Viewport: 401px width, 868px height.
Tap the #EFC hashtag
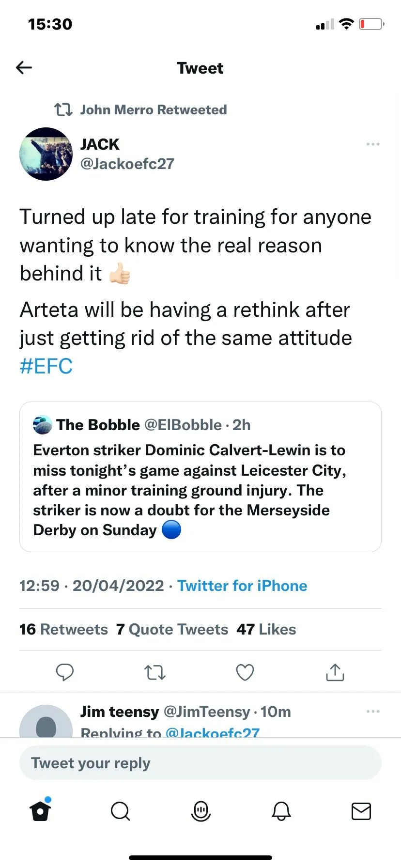coord(46,366)
